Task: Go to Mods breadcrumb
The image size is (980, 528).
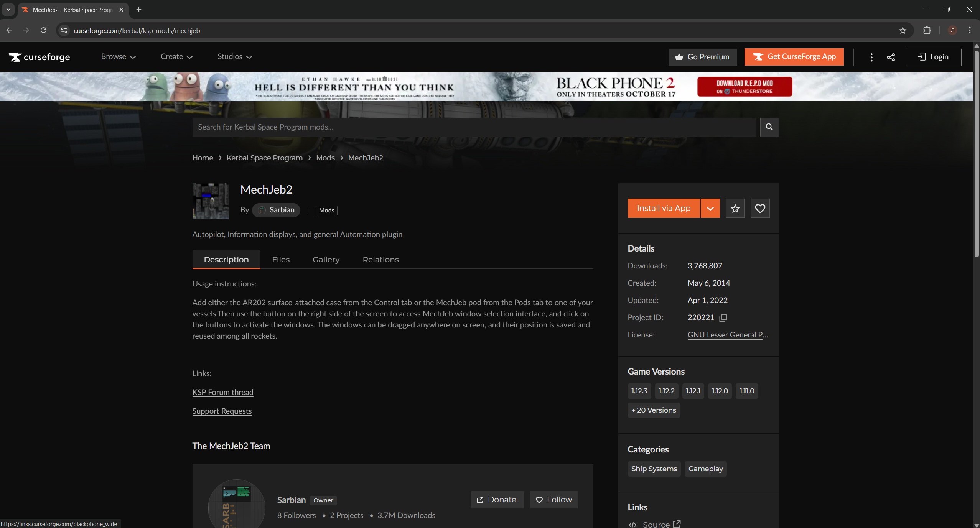Action: 325,158
